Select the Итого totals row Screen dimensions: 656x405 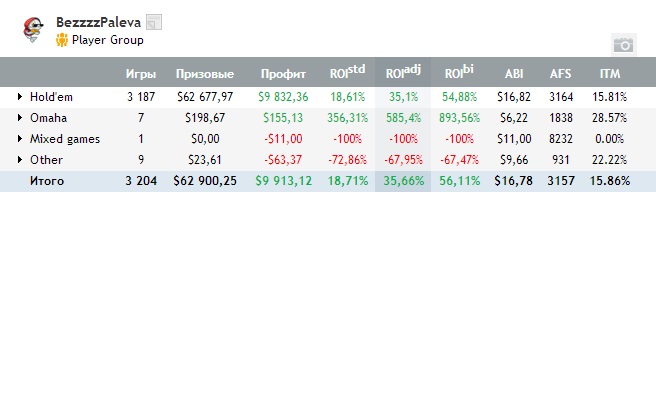(x=328, y=181)
